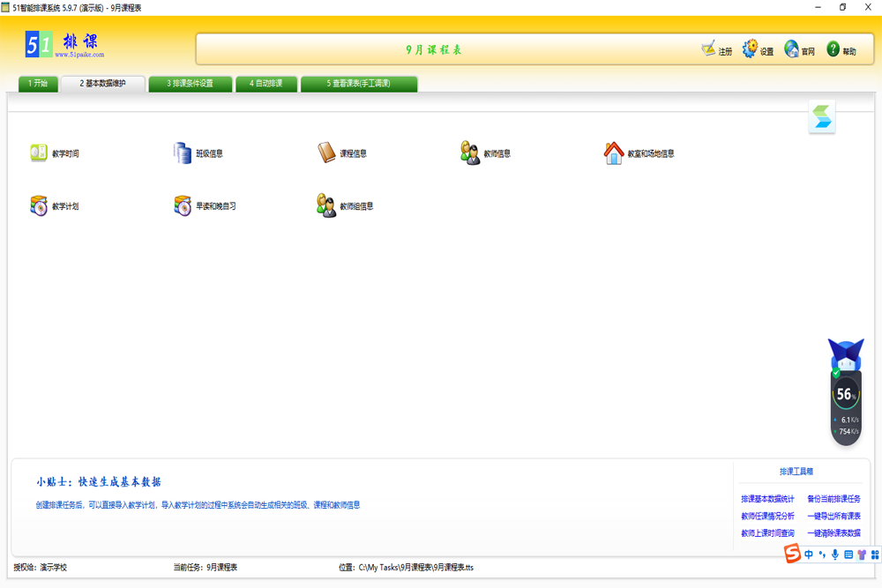
Task: Visit the 官网 website button
Action: point(792,49)
